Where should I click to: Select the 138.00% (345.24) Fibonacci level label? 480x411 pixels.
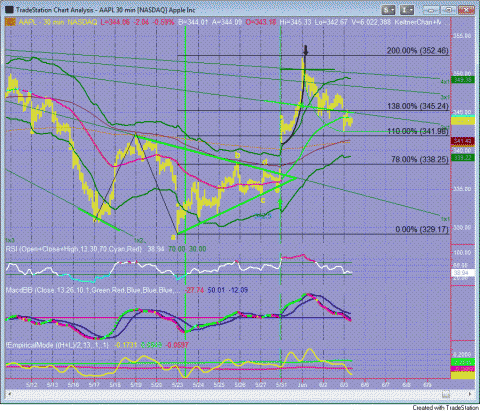pyautogui.click(x=418, y=106)
